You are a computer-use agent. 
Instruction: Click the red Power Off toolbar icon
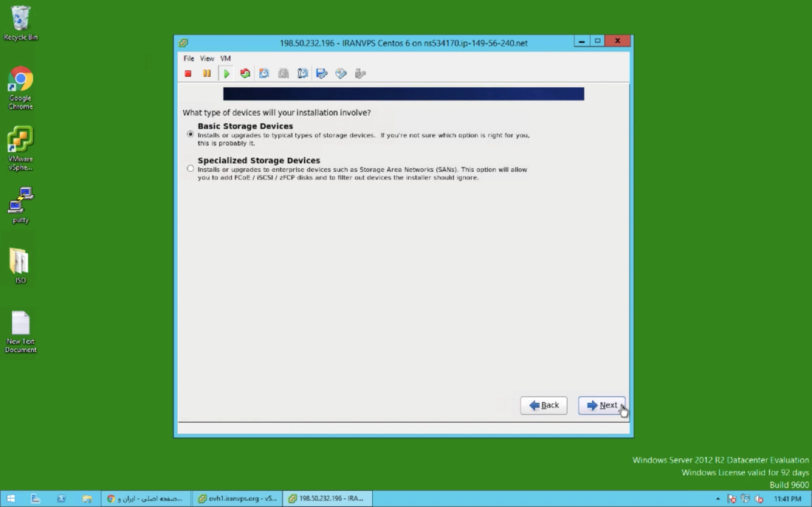(x=188, y=74)
